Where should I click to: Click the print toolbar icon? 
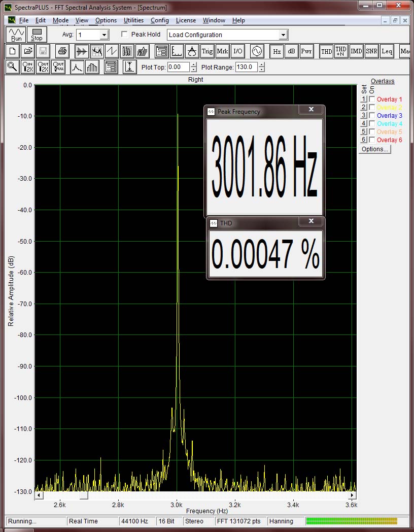[62, 51]
